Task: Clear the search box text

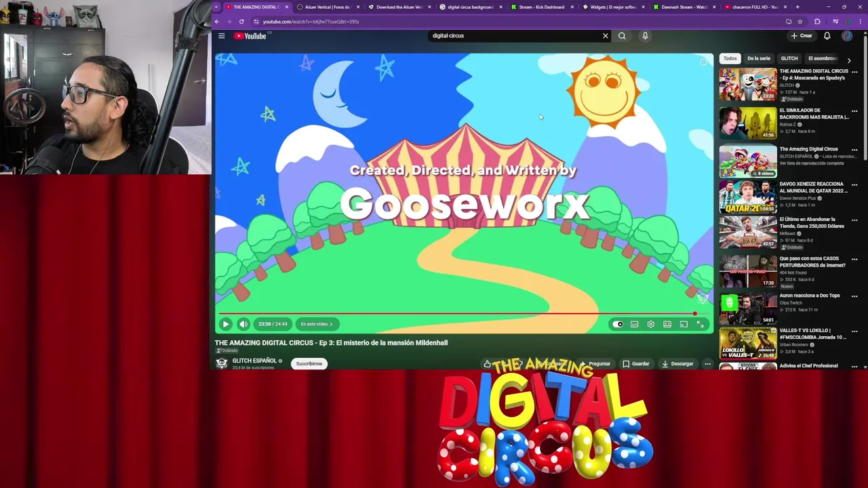Action: (x=606, y=36)
